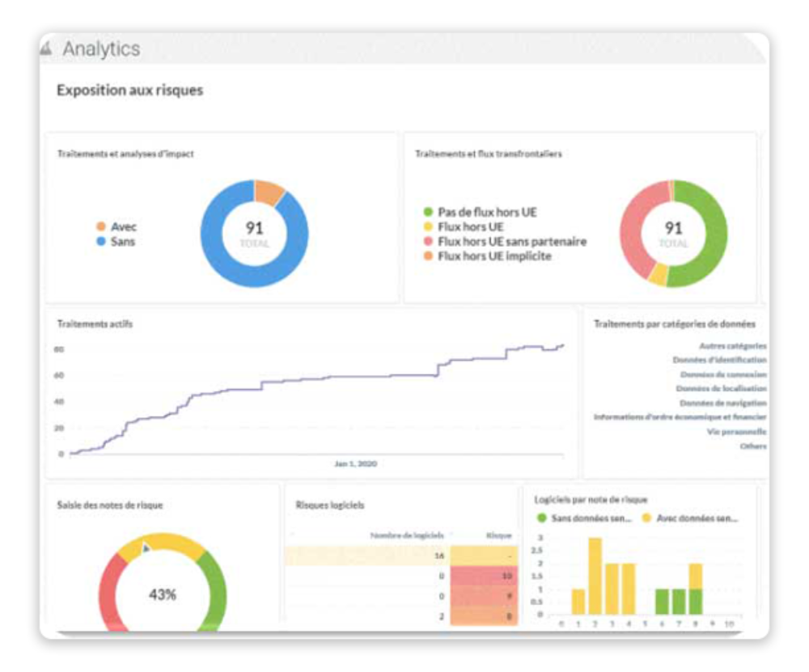Click the yellow bar at note 1
This screenshot has width=809, height=672.
578,602
